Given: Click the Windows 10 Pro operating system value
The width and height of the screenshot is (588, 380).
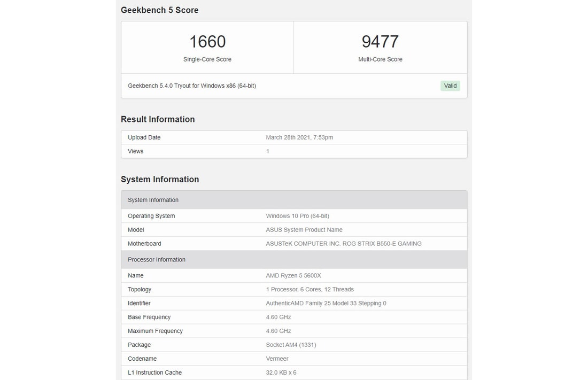Looking at the screenshot, I should [x=297, y=216].
